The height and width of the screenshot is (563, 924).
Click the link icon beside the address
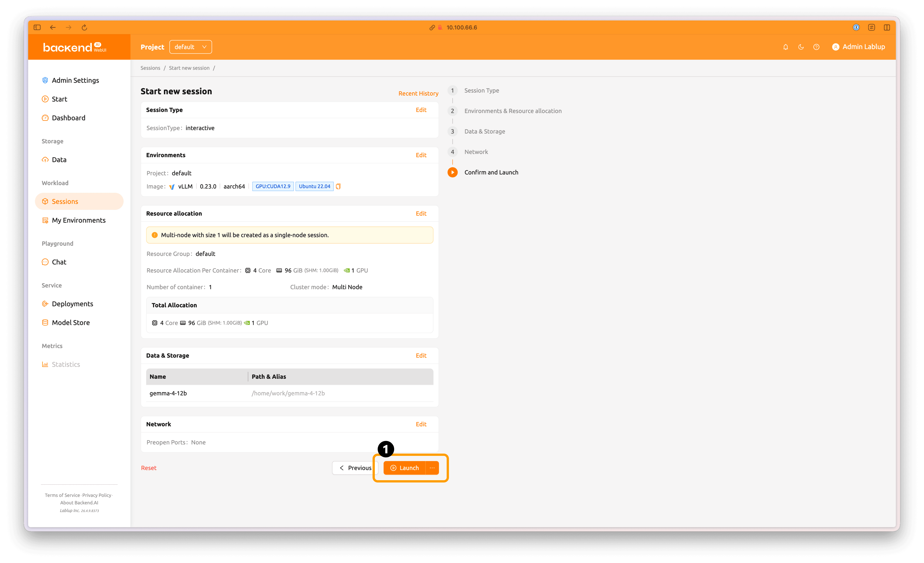[432, 27]
